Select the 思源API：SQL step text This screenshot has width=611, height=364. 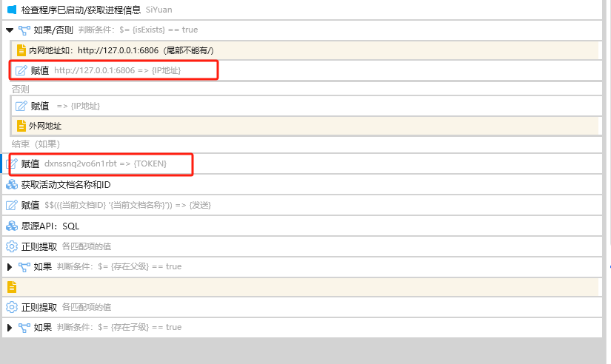(x=50, y=226)
